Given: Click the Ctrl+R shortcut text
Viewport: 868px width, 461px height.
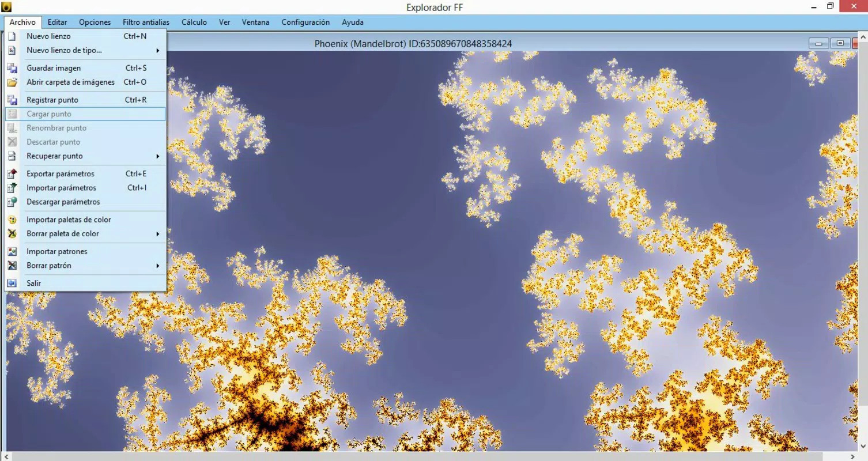Looking at the screenshot, I should (x=135, y=100).
